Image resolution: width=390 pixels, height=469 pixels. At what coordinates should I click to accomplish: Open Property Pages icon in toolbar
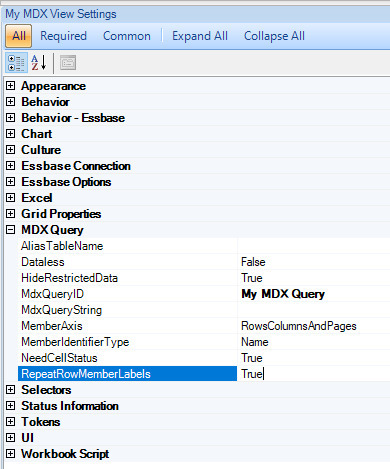pyautogui.click(x=68, y=63)
